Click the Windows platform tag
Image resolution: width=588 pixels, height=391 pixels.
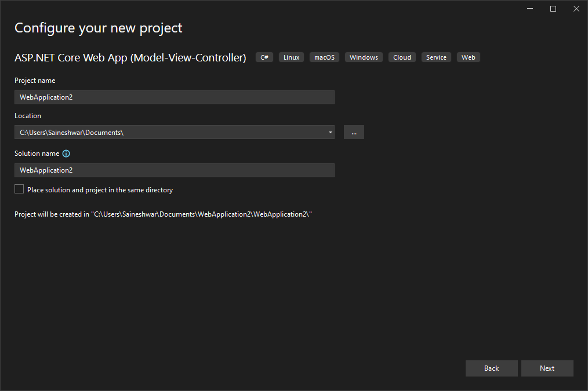(364, 57)
